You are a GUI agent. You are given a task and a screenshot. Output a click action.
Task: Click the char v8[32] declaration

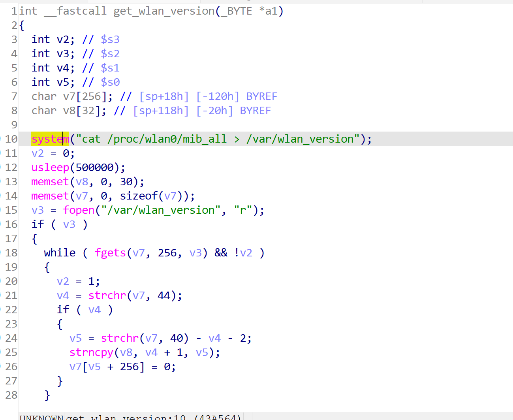coord(69,111)
